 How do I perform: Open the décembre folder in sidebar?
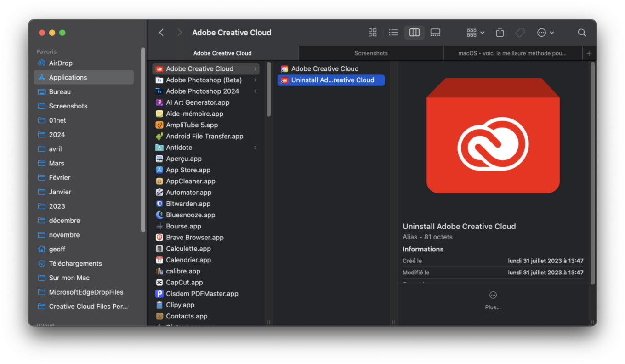[84, 221]
